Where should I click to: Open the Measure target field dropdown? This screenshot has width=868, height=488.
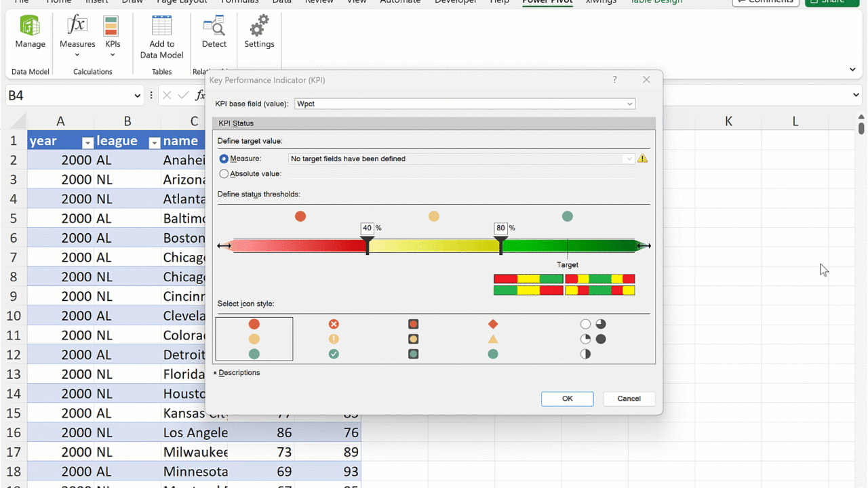click(x=629, y=159)
